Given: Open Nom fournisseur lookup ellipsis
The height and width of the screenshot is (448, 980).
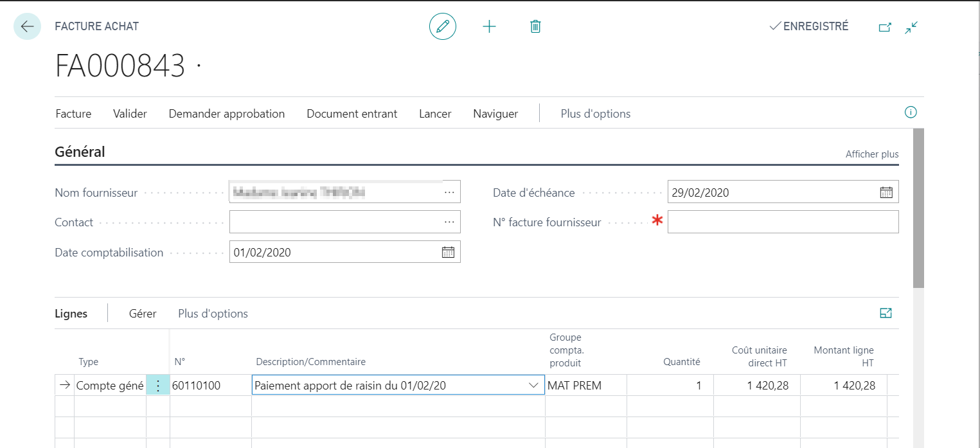Looking at the screenshot, I should pos(449,192).
